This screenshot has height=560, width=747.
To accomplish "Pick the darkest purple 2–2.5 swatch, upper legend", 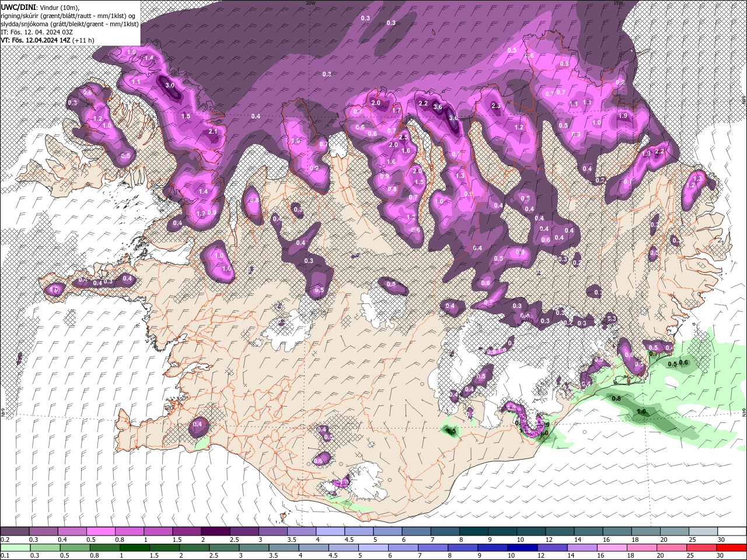I will (215, 531).
